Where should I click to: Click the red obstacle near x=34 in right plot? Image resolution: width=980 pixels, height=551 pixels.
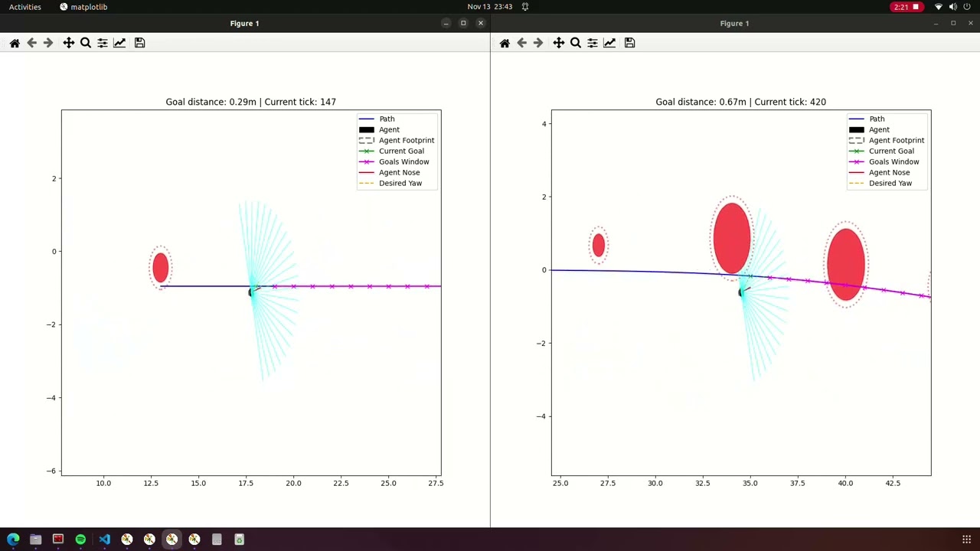click(731, 237)
